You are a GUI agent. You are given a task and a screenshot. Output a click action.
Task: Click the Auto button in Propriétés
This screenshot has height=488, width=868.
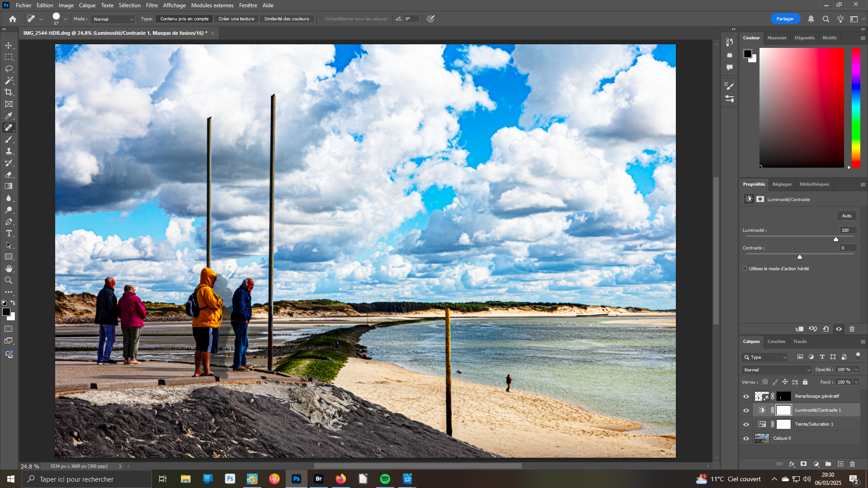pos(846,216)
